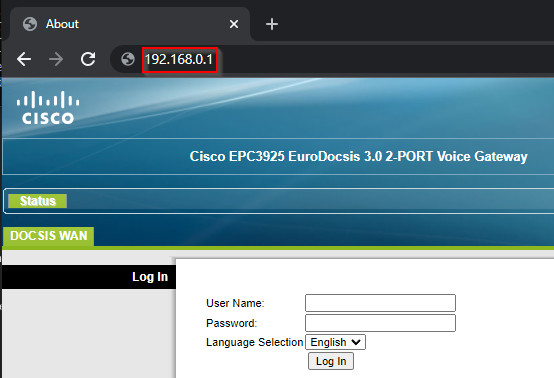Screen dimensions: 554x378
Task: Click the User Name input field
Action: 380,303
